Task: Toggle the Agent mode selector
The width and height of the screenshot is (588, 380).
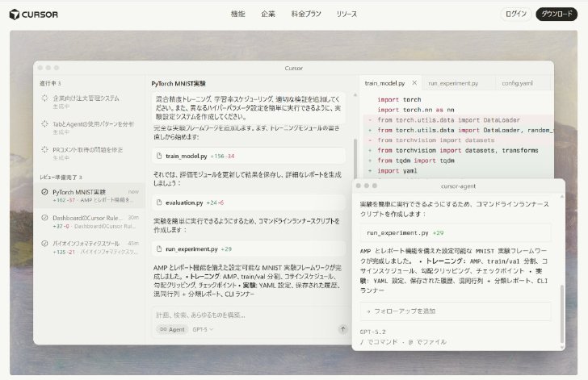Action: [172, 329]
